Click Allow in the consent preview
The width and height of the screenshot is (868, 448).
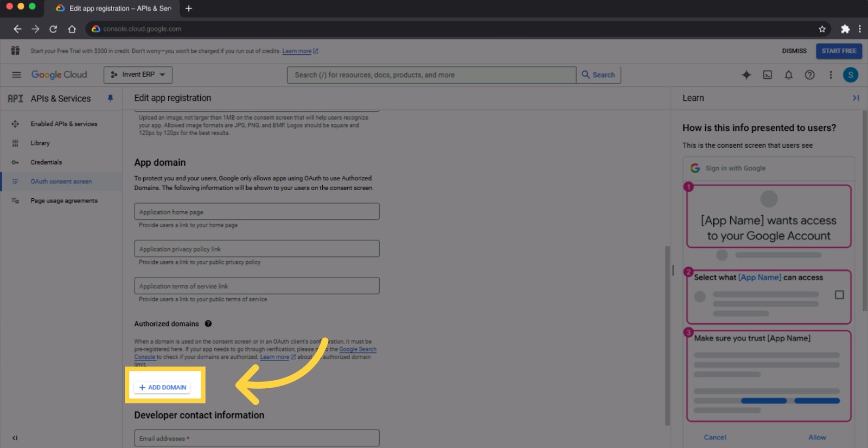click(817, 437)
